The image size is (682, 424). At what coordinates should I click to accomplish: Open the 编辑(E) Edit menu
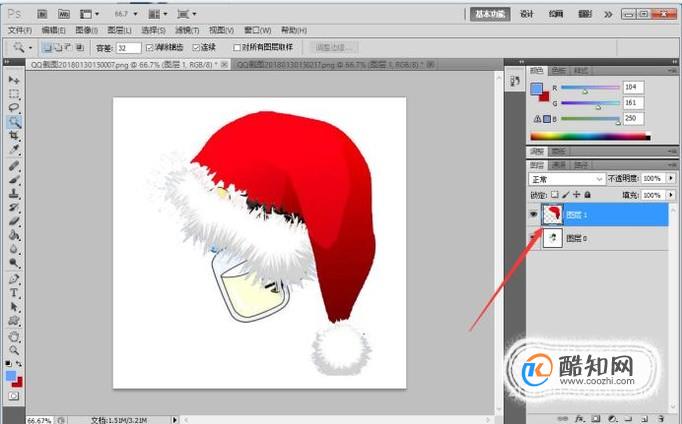point(53,30)
